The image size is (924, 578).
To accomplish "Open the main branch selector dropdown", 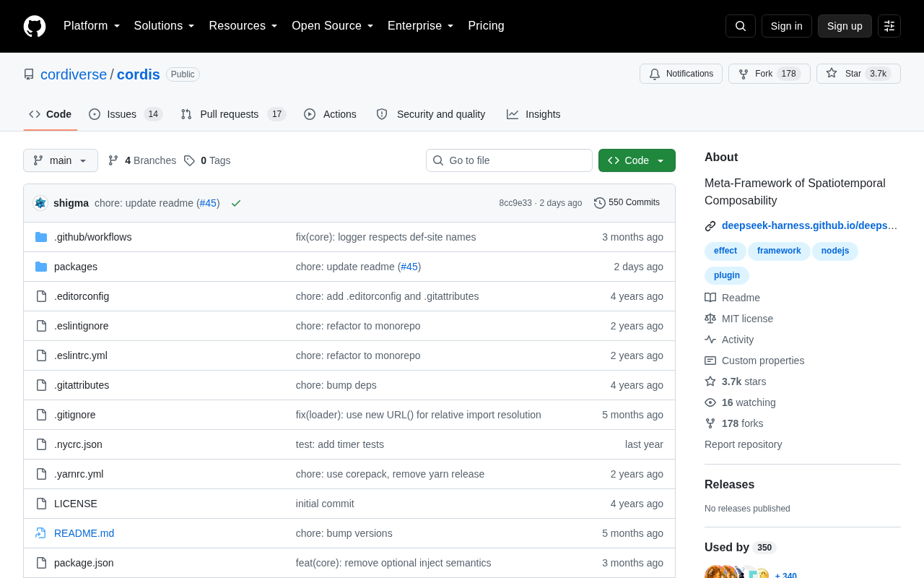I will tap(61, 160).
